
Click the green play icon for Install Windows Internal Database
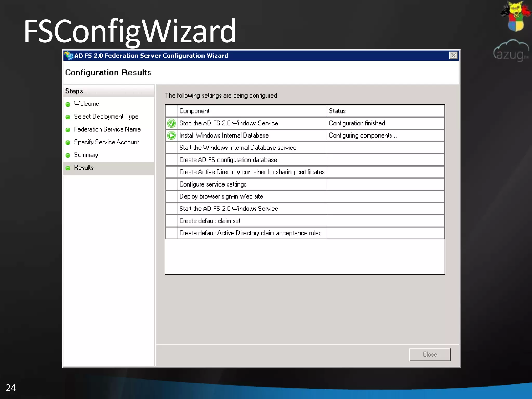(171, 135)
